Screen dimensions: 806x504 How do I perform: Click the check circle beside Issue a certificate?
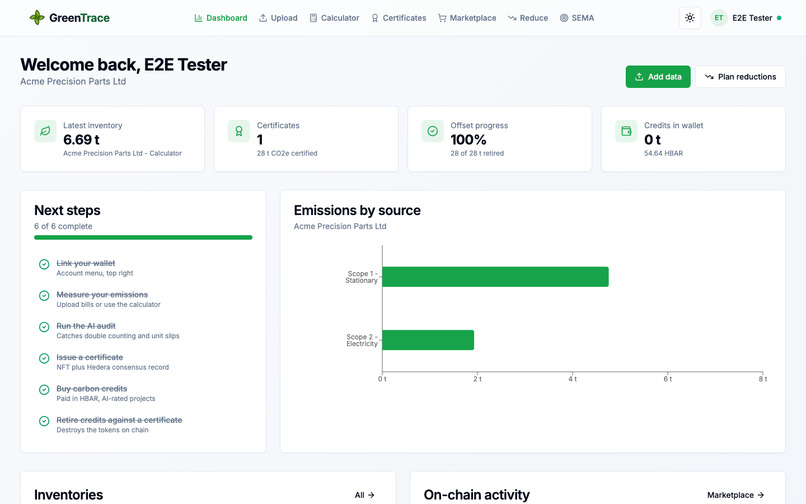(x=44, y=358)
